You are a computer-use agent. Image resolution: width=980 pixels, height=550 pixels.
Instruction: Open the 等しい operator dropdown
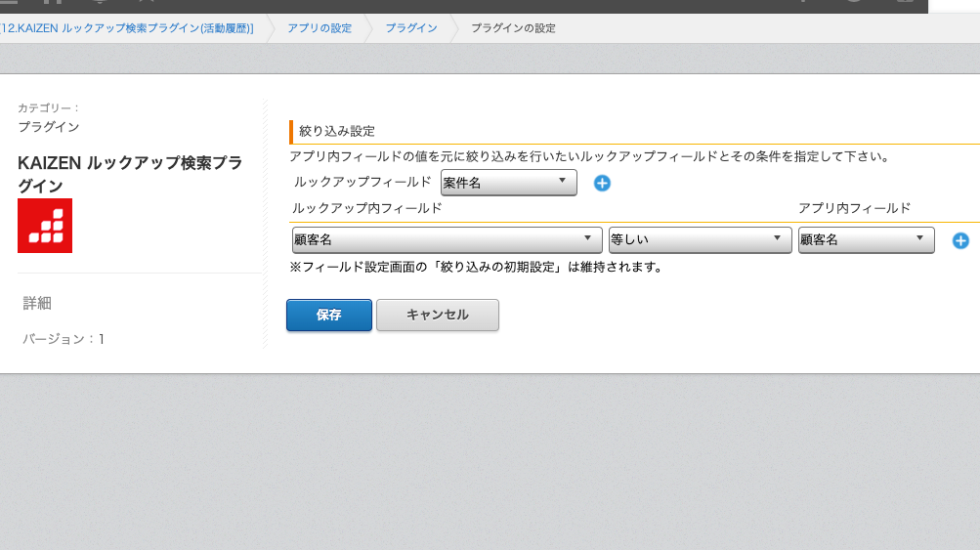click(700, 240)
